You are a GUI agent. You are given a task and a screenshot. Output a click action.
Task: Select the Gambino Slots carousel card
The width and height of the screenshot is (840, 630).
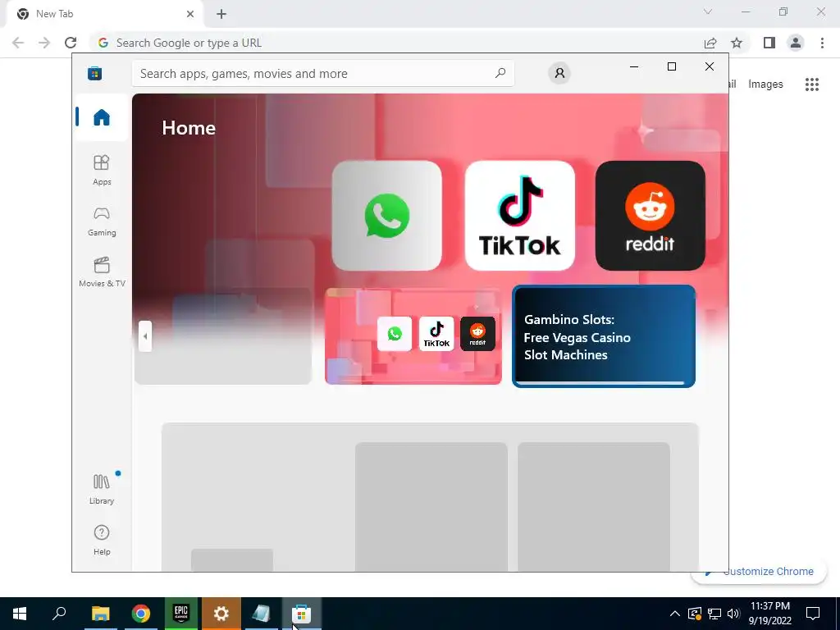(x=604, y=336)
